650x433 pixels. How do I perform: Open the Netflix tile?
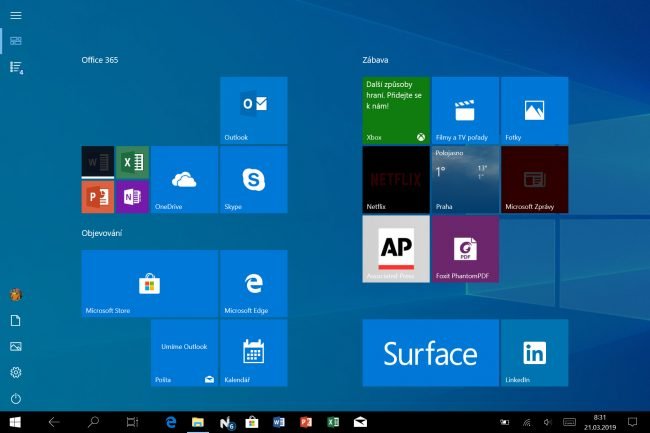pyautogui.click(x=396, y=179)
